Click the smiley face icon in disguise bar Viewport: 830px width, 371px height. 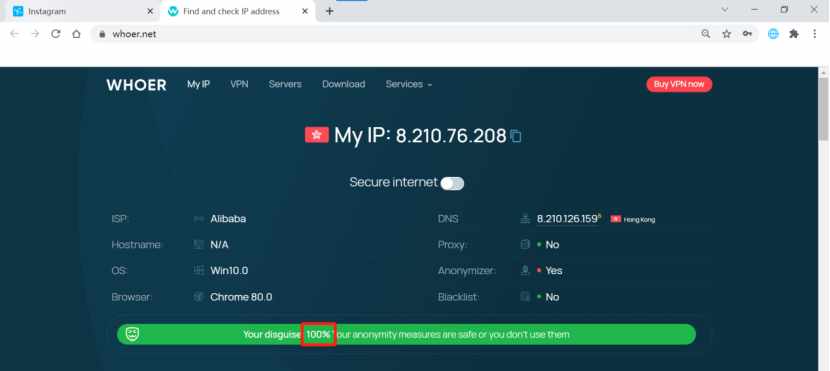(132, 334)
